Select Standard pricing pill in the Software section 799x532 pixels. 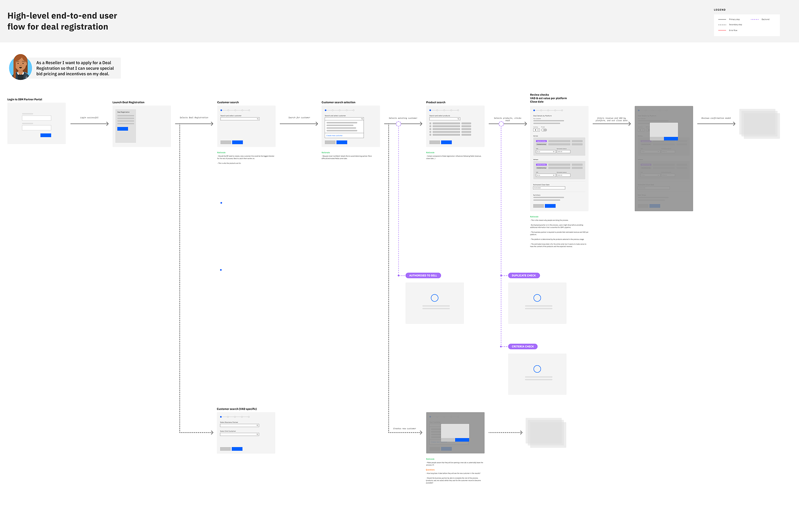point(541,168)
